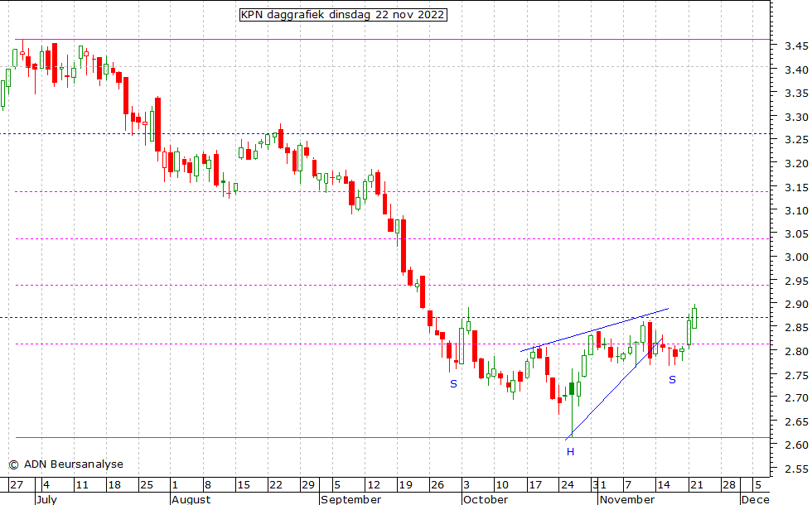
Task: Click the date label 26 in September
Action: coord(437,485)
